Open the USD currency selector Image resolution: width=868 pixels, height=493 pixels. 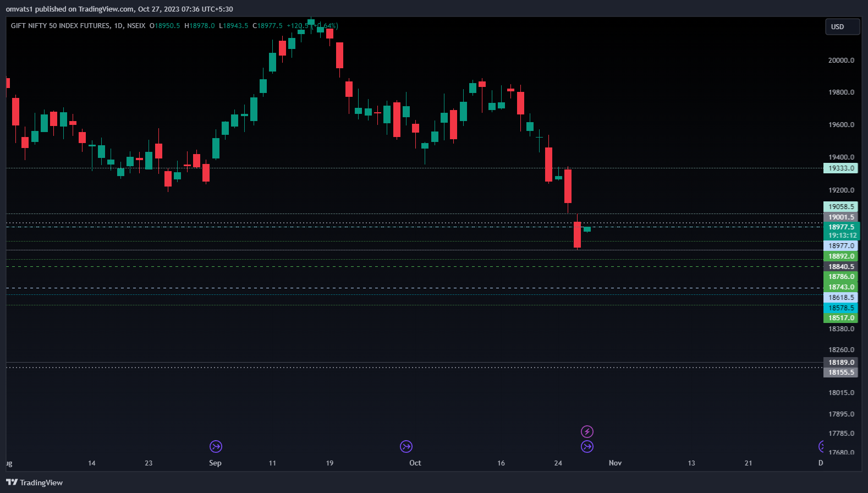click(x=842, y=26)
